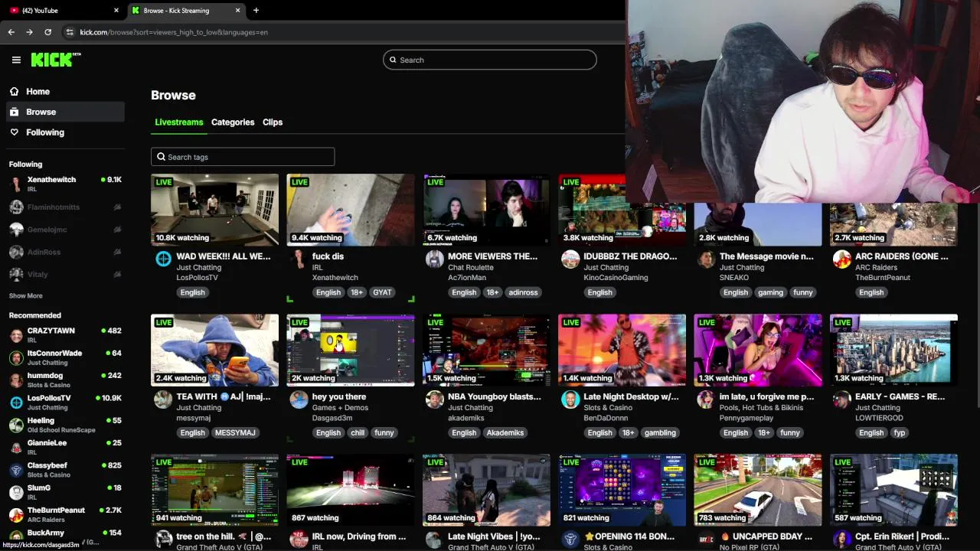Click GiannieLee avatar in Recommended
980x551 pixels.
point(16,448)
